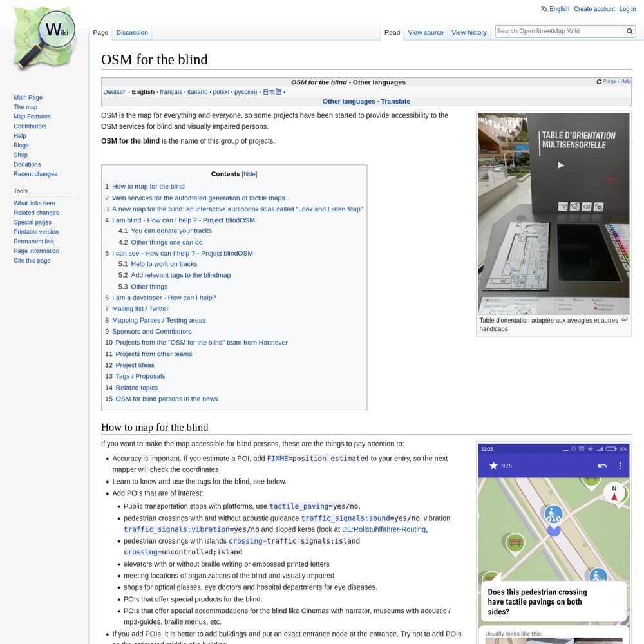Open Printable version tool
Viewport: 644px width, 644px height.
point(36,232)
